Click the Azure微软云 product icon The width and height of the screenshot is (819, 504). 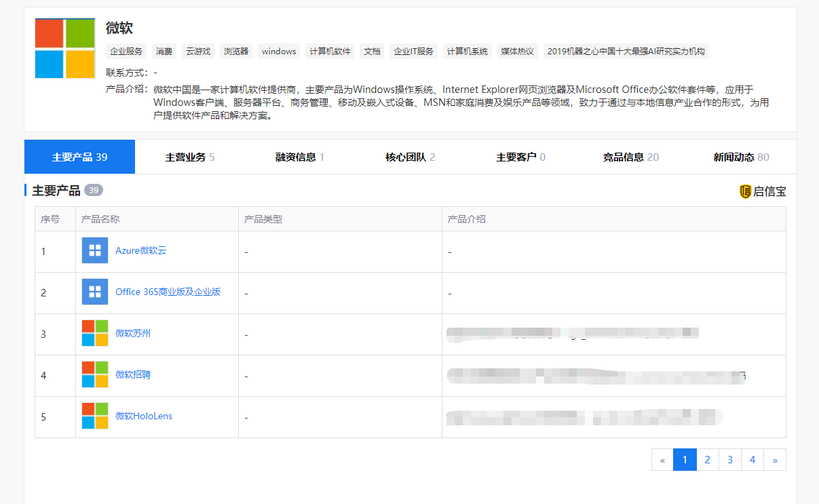point(94,251)
